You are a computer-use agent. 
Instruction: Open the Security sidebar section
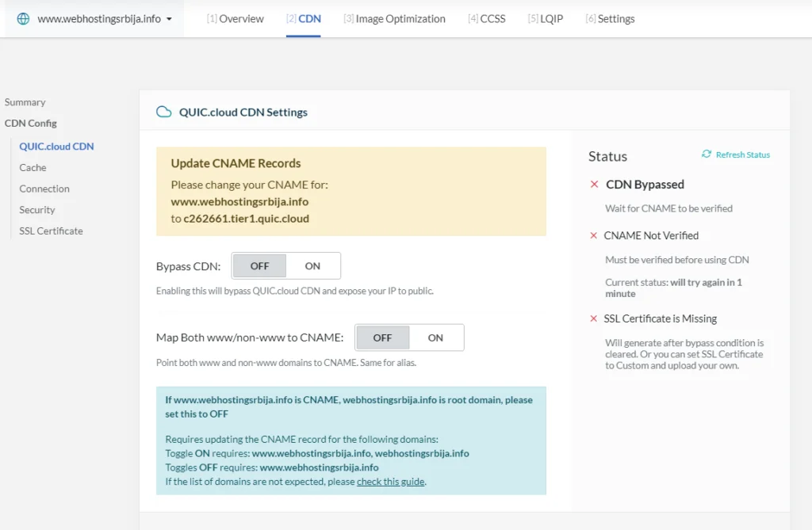(36, 210)
